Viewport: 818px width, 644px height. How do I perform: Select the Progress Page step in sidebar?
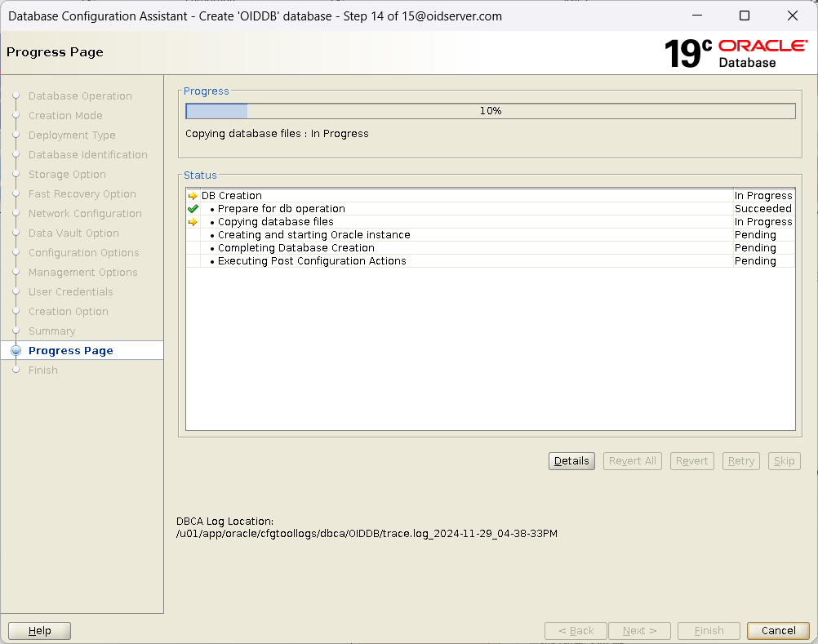[x=71, y=351]
